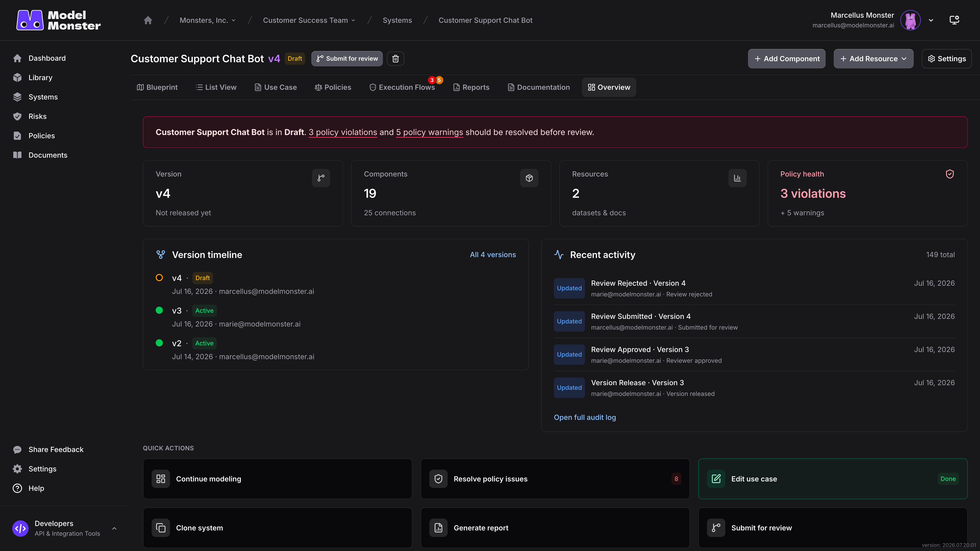This screenshot has width=980, height=551.
Task: Switch to the Blueprint tab
Action: click(157, 87)
